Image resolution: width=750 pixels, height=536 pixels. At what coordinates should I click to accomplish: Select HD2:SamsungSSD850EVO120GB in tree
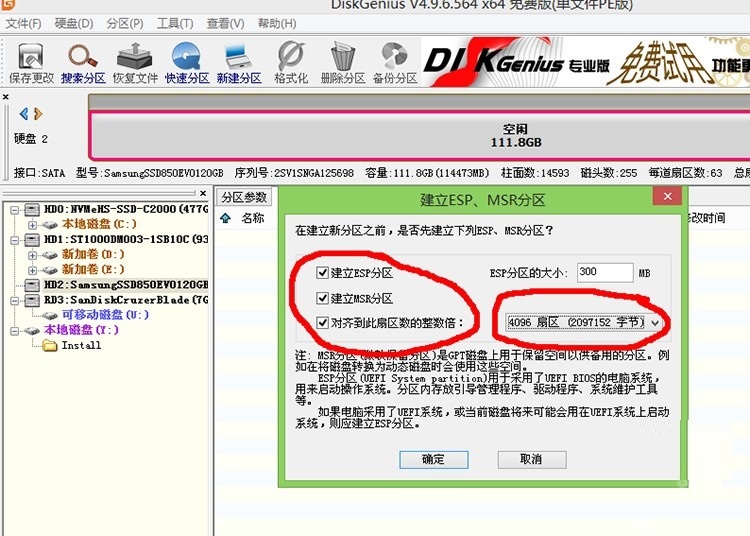[126, 285]
